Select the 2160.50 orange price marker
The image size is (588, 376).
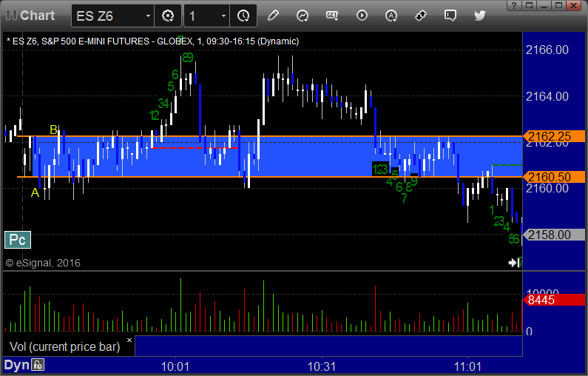tap(554, 177)
